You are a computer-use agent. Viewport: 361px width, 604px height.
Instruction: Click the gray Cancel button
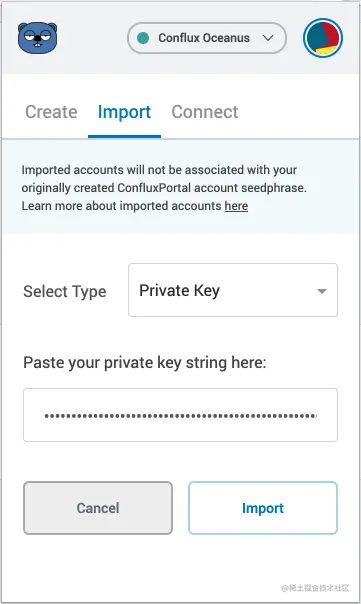pos(98,508)
